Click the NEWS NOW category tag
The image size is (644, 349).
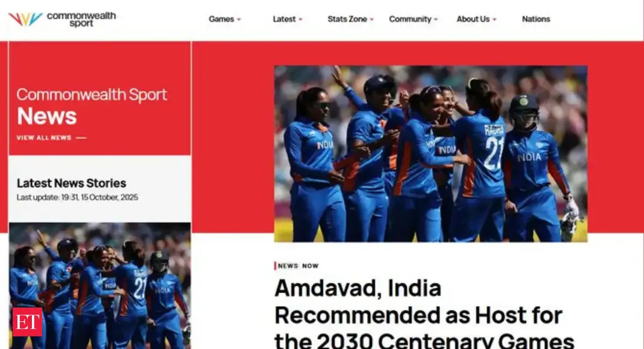coord(298,265)
